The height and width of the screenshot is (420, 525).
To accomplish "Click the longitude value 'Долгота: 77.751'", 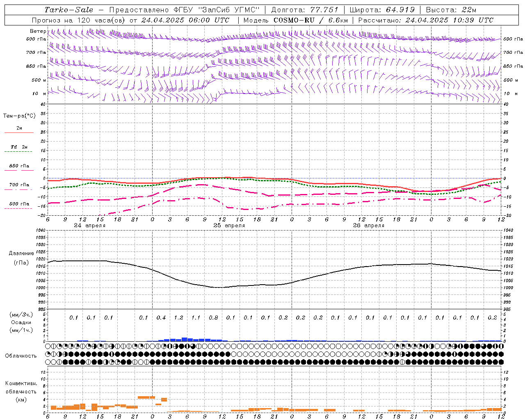I will tap(305, 10).
